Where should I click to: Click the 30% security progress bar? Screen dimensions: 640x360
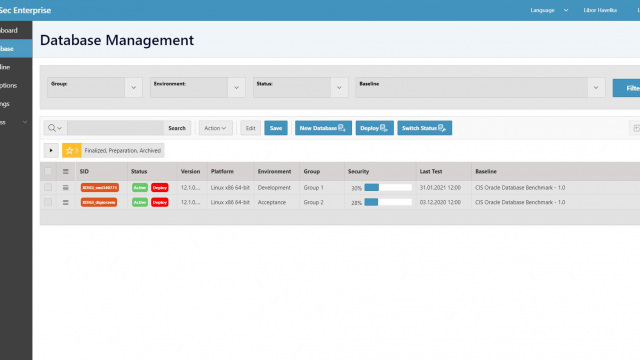pyautogui.click(x=388, y=188)
